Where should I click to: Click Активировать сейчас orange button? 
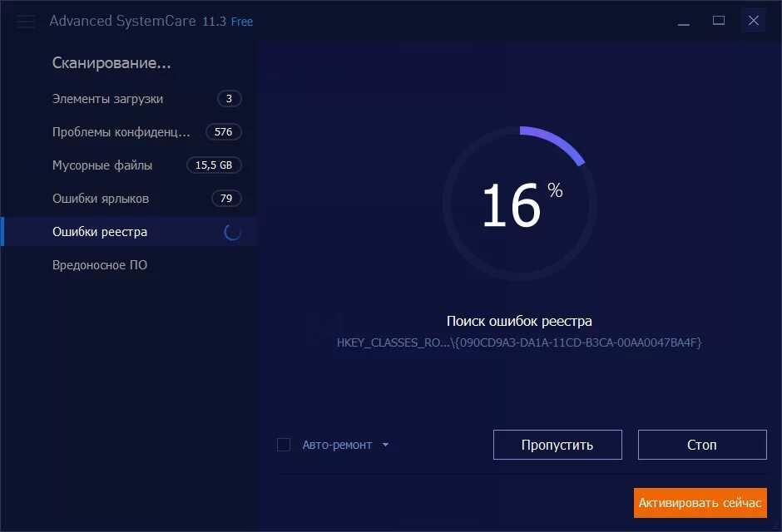point(700,503)
